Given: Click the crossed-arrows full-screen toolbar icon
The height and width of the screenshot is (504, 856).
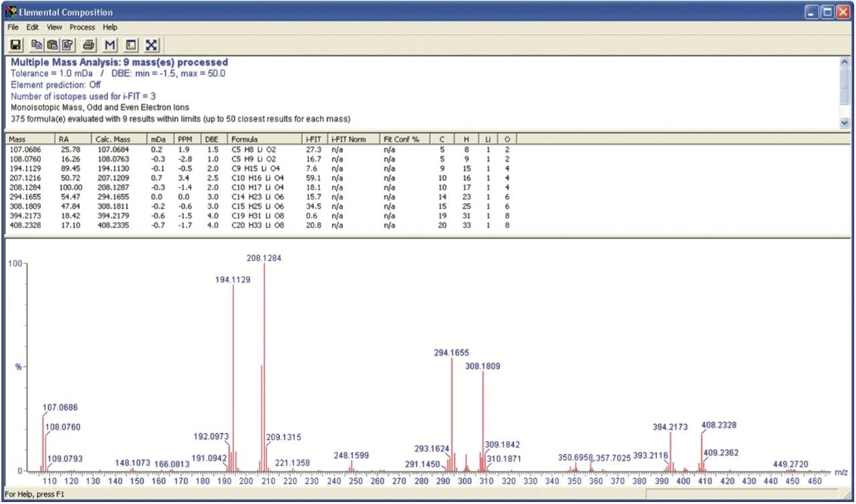Looking at the screenshot, I should click(152, 45).
